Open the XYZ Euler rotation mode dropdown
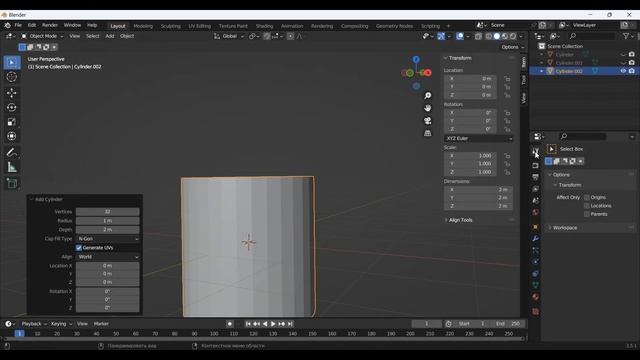Image resolution: width=640 pixels, height=360 pixels. click(478, 138)
